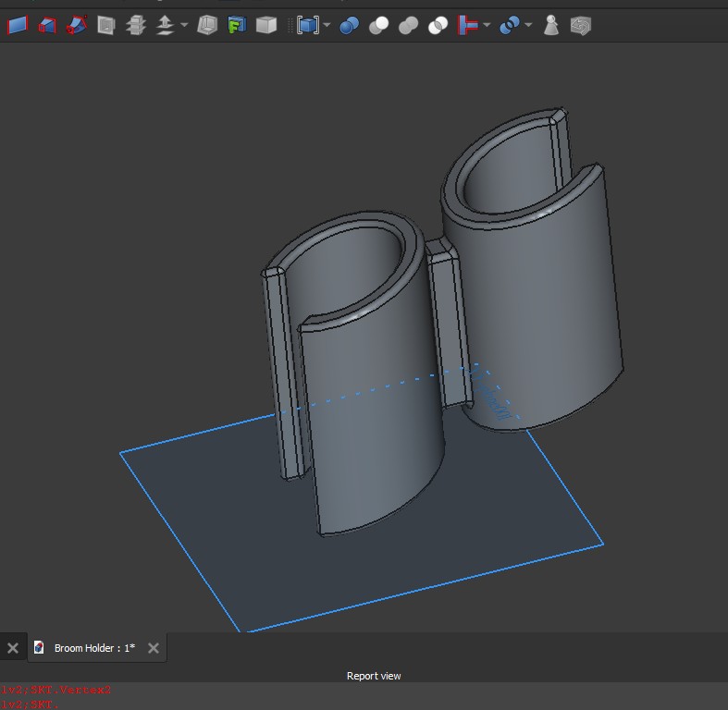This screenshot has height=710, width=728.
Task: Close the Broom Holder document tab
Action: (x=154, y=648)
